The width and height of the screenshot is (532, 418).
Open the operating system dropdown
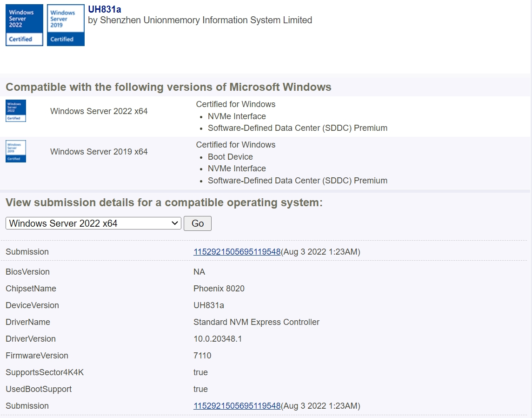pos(93,223)
